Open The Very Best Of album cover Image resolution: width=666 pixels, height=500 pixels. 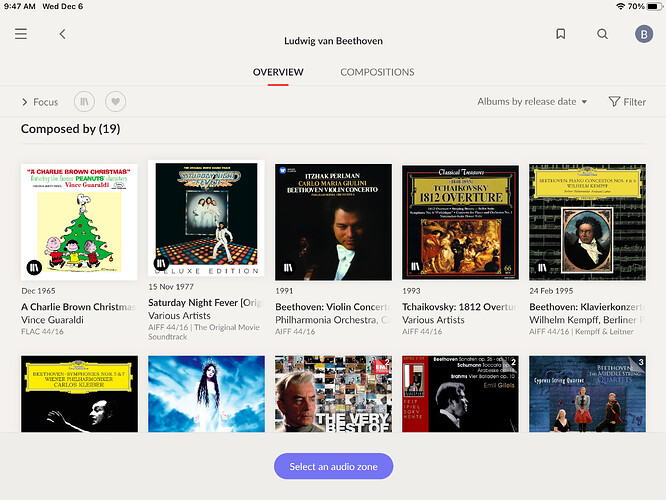[x=333, y=394]
